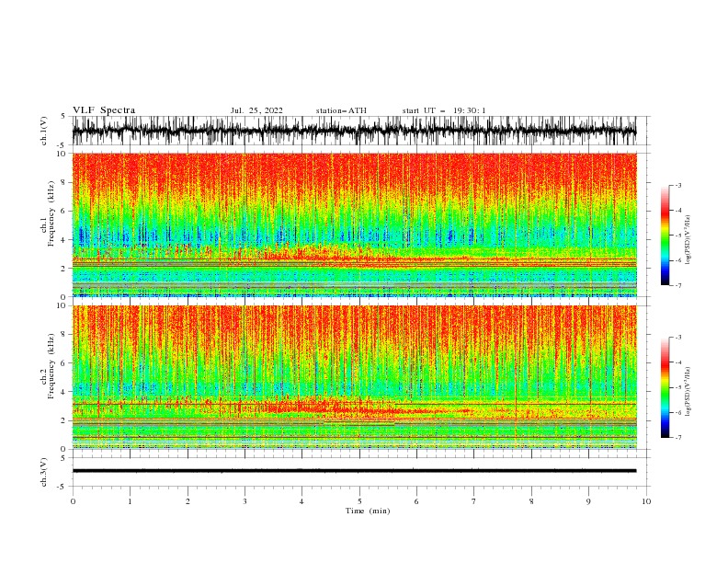728x563 pixels.
Task: Click the "6" kHz tick of ch.2 spectrogram
Action: click(x=64, y=363)
